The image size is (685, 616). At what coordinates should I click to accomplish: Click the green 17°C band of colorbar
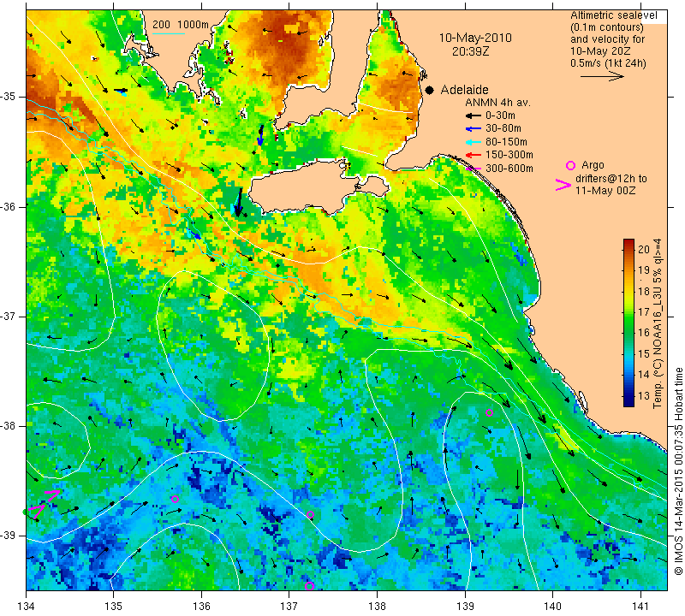628,312
